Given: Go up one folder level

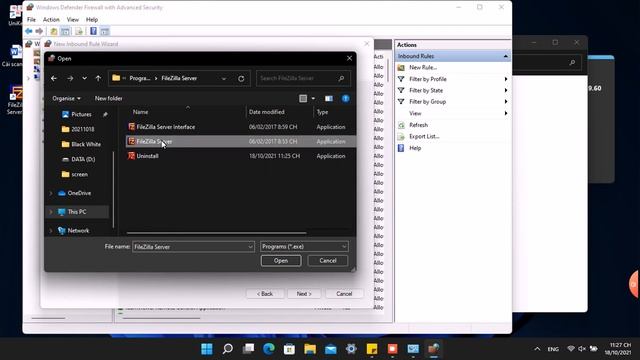Looking at the screenshot, I should tap(98, 78).
